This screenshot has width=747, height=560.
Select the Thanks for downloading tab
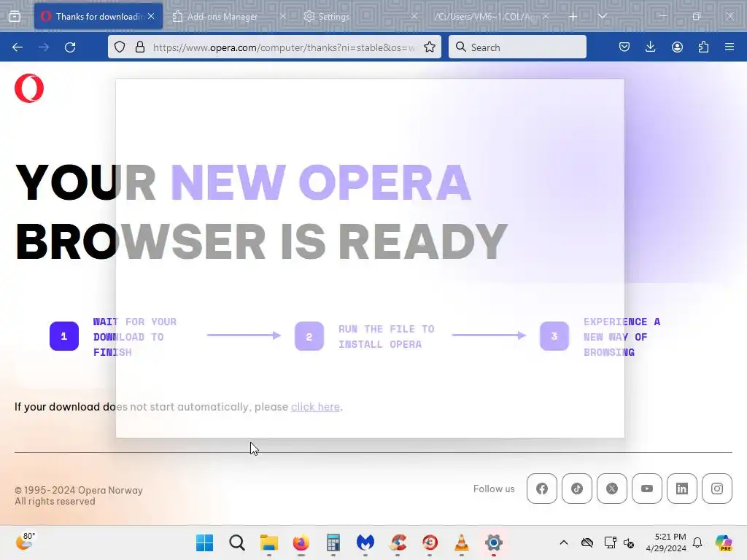tap(97, 17)
